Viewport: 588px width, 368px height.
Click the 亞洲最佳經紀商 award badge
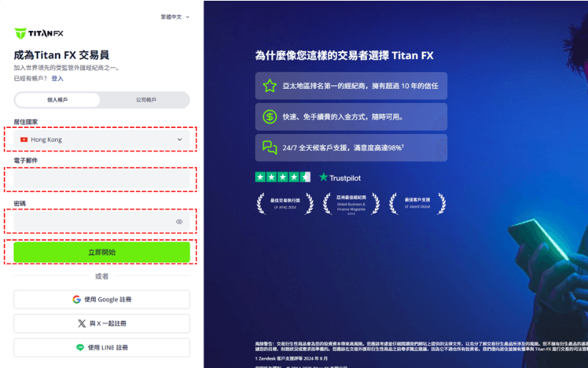[351, 204]
